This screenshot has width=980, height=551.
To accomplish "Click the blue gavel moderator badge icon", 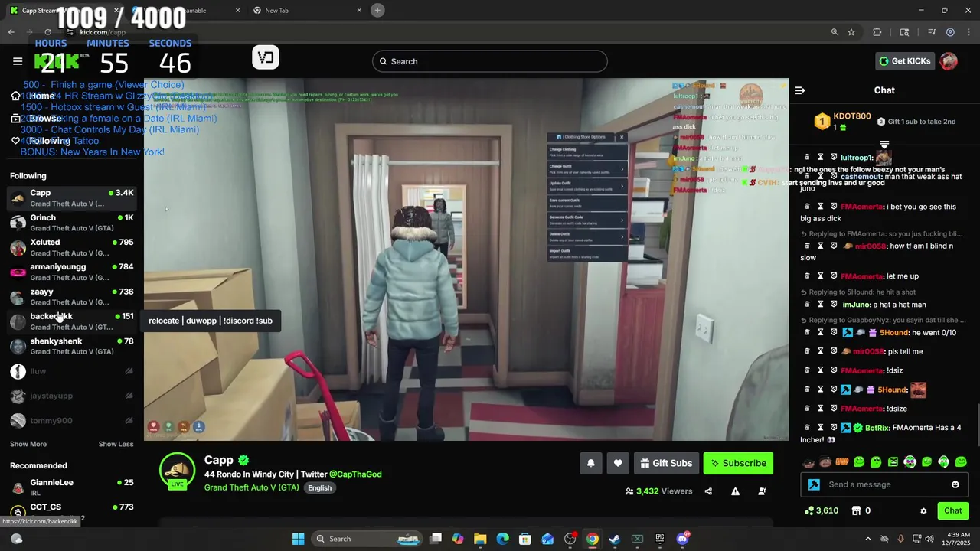I will pos(814,484).
